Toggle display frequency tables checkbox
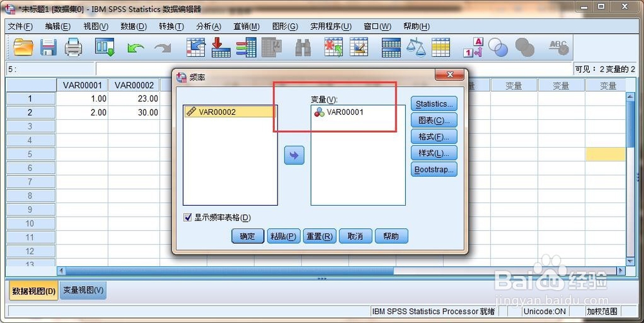 [x=187, y=217]
